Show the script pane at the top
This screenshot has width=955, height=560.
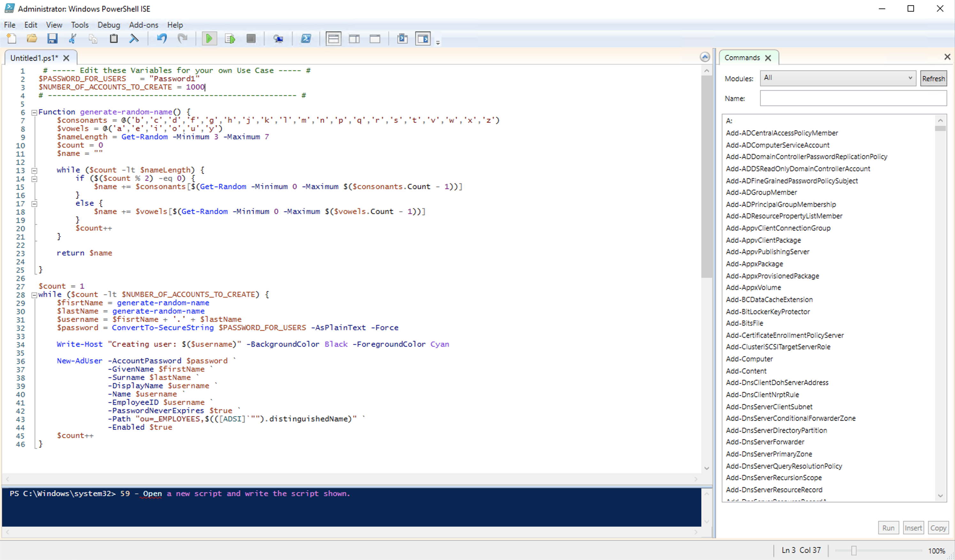point(333,38)
